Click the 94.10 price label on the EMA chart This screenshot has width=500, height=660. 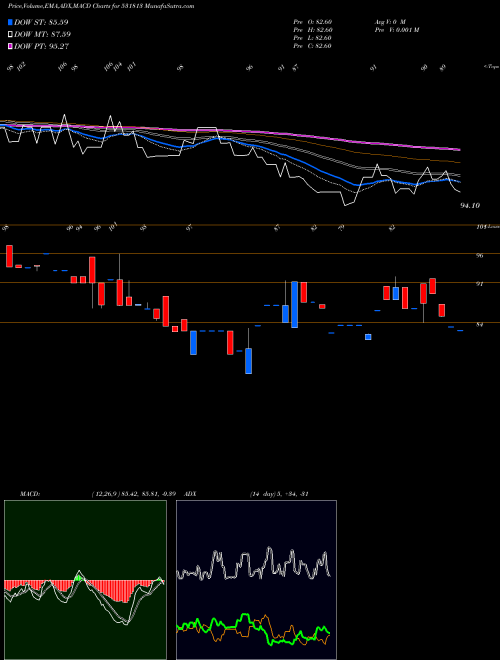click(x=470, y=205)
